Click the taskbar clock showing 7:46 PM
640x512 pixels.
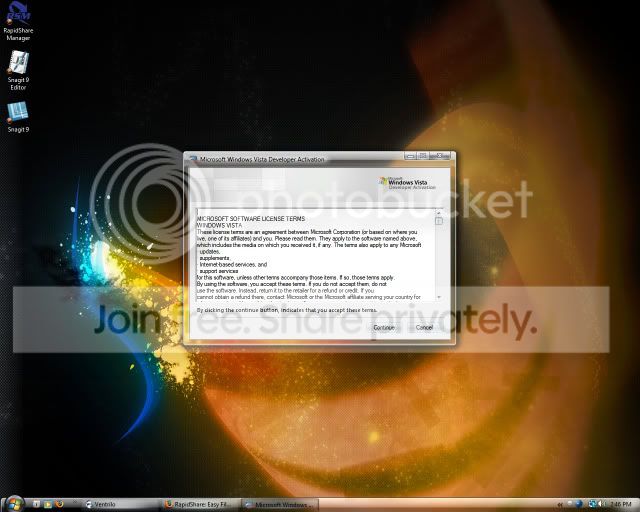point(621,504)
